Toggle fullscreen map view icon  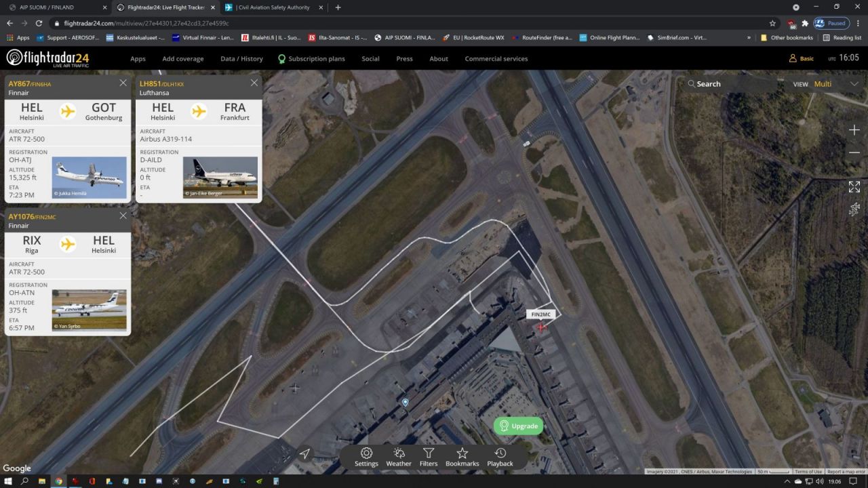coord(854,186)
